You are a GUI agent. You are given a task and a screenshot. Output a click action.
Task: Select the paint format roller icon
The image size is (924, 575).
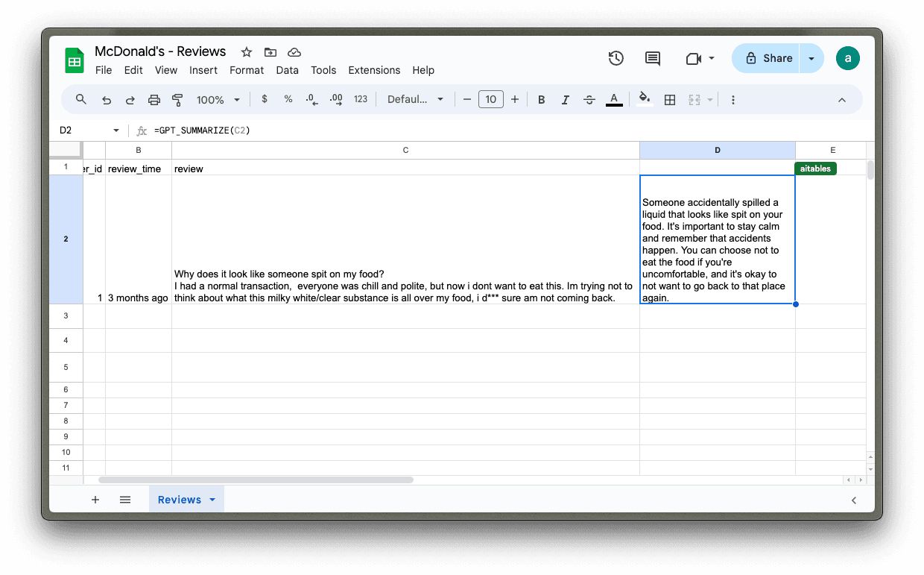177,100
